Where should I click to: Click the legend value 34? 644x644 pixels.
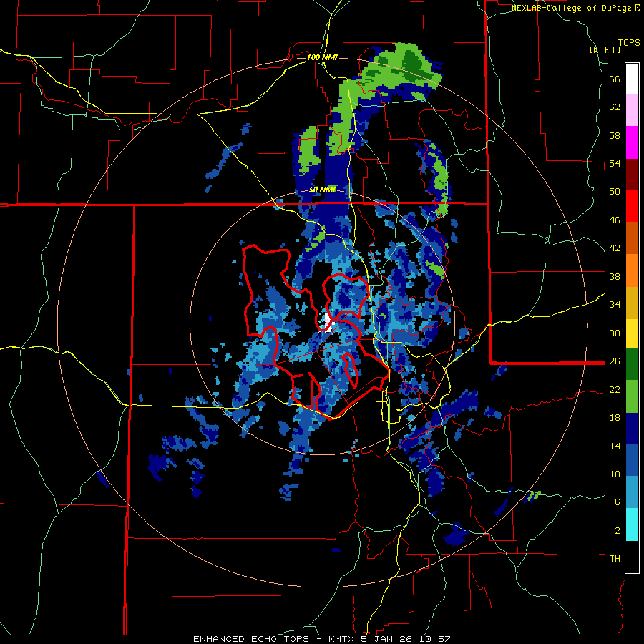click(615, 305)
